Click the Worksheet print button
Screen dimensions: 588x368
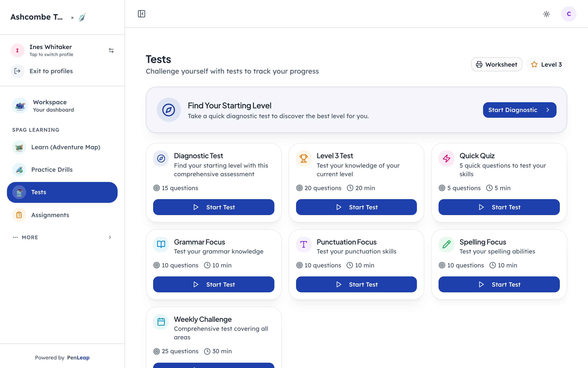click(496, 64)
